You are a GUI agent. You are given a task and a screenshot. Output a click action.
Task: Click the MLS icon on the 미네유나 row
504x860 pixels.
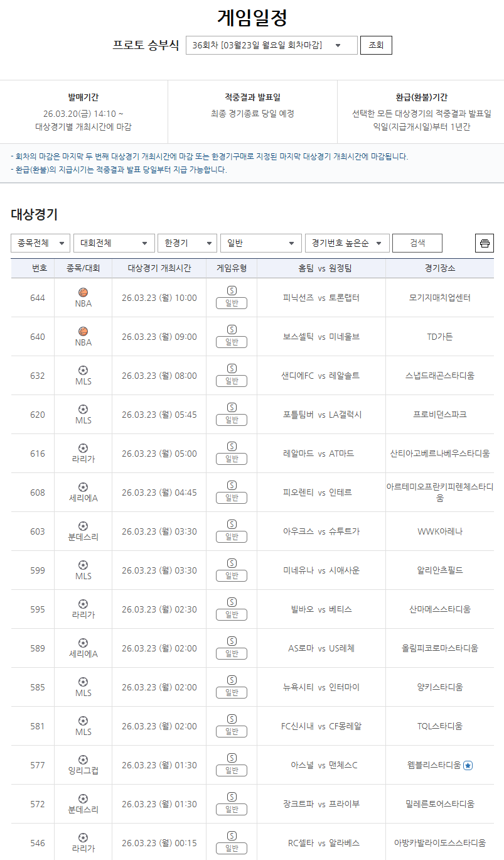(x=82, y=565)
